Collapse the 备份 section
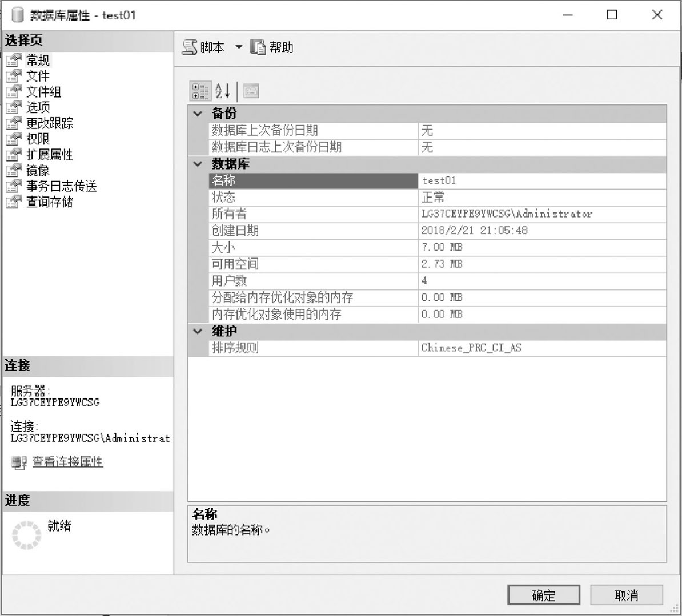The image size is (682, 616). click(x=198, y=114)
